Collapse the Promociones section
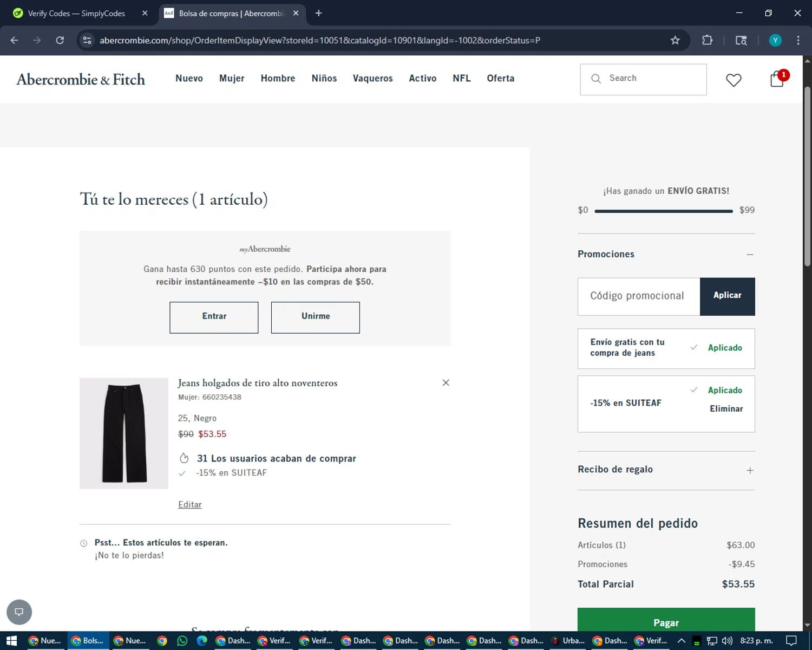Image resolution: width=812 pixels, height=650 pixels. click(x=750, y=254)
